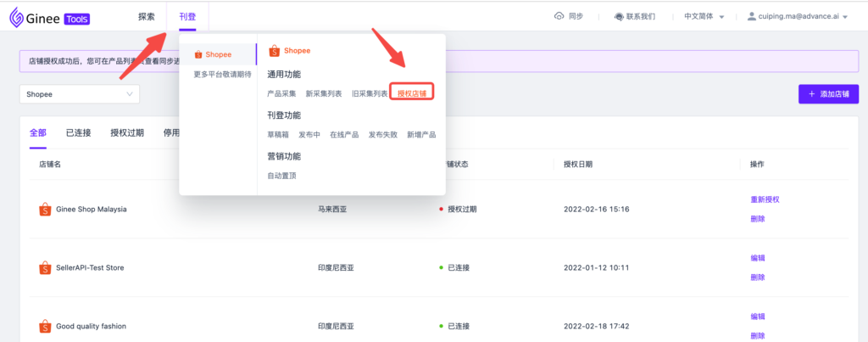Switch to the 已连接 tab
The height and width of the screenshot is (342, 868).
tap(78, 133)
